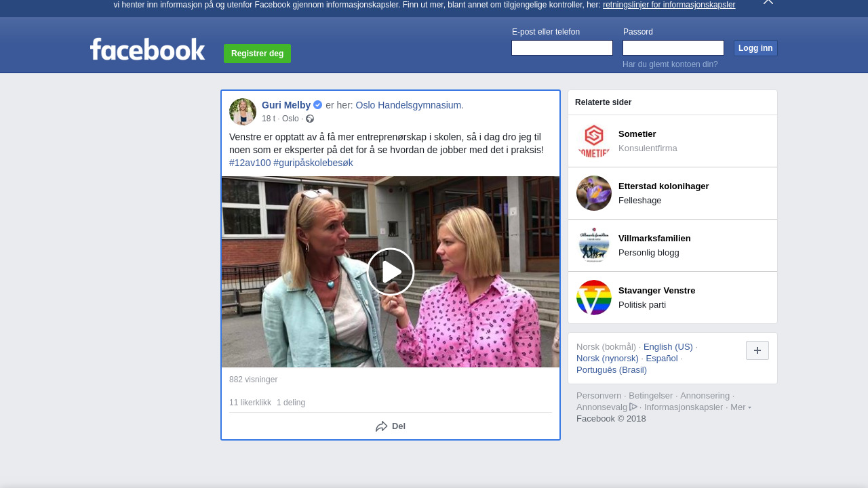Expand the Mer footer dropdown
Screen dimensions: 868x488
click(x=741, y=407)
